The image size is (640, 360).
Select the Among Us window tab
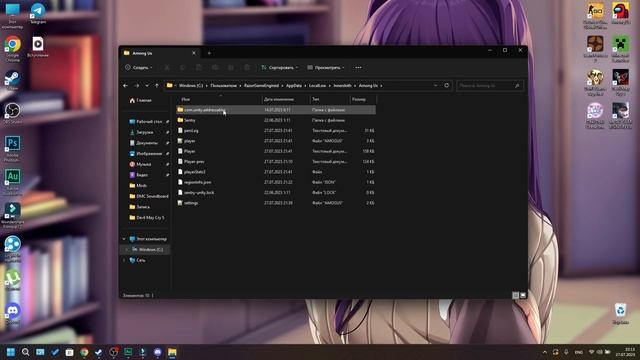coord(160,53)
